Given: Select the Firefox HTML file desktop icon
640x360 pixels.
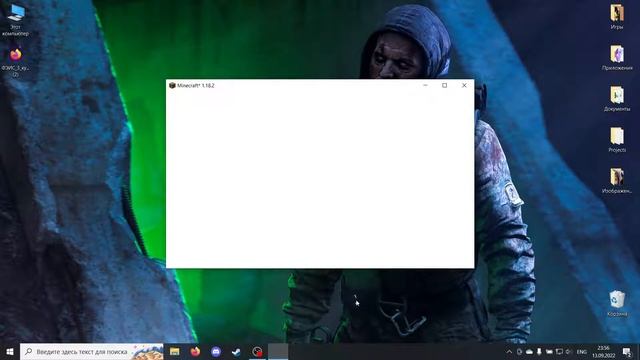Looking at the screenshot, I should pos(16,62).
